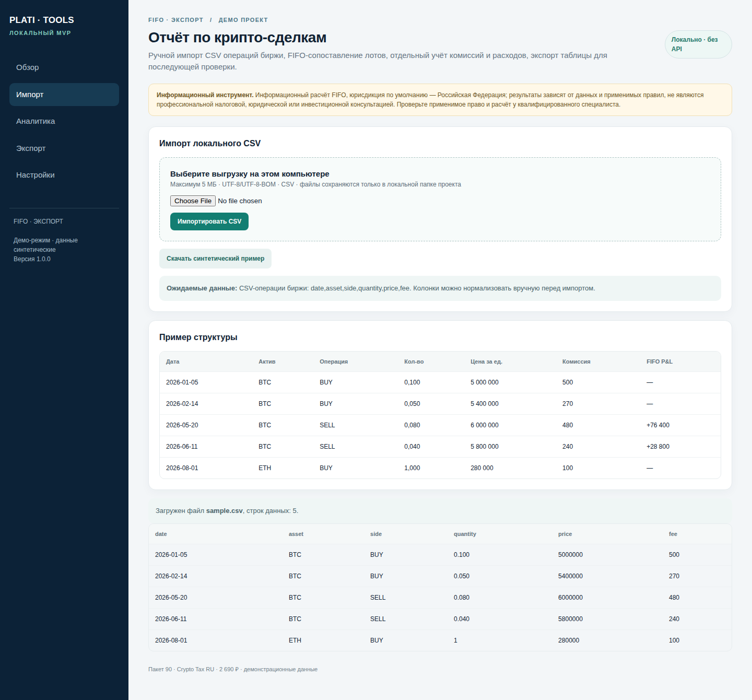
Task: Click the sample.csv file name
Action: (x=225, y=511)
